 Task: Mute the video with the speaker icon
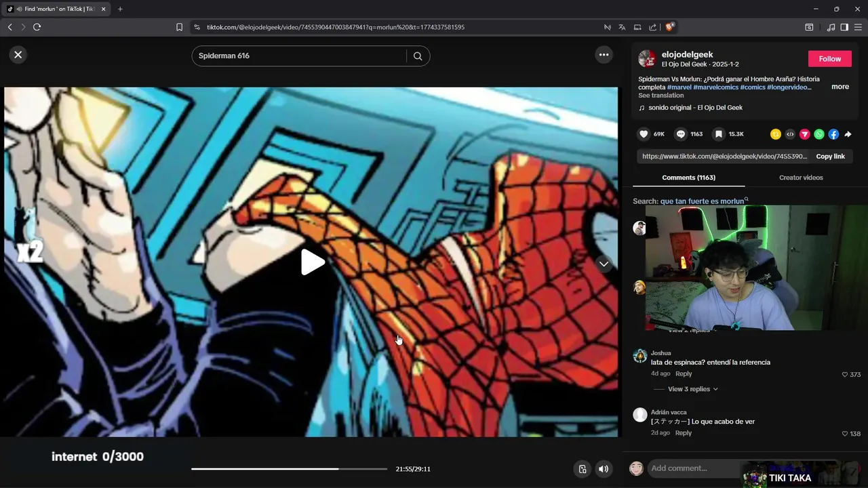[x=604, y=469]
